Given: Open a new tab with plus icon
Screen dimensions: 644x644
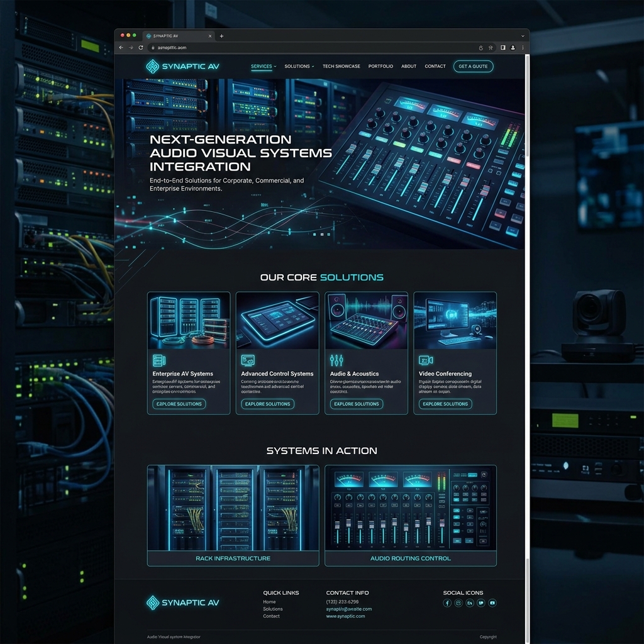Looking at the screenshot, I should coord(222,36).
